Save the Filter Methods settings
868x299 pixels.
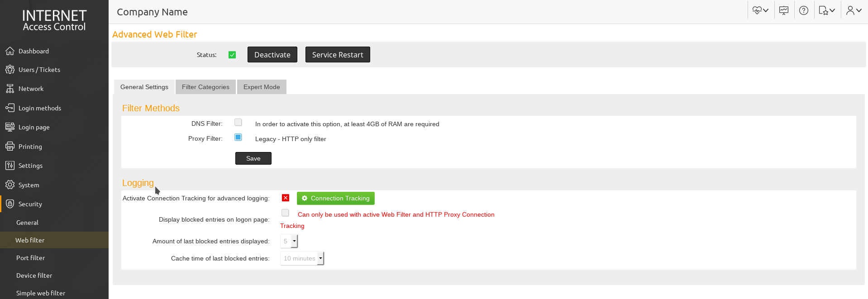(253, 158)
